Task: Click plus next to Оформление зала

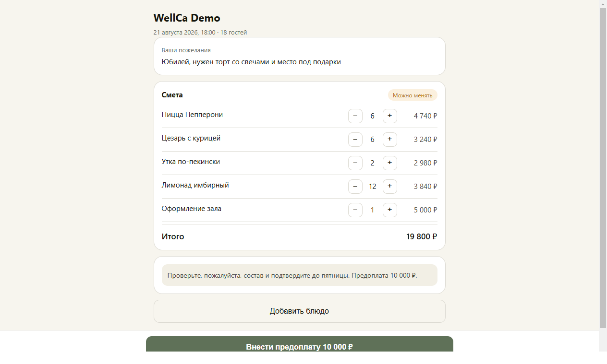Action: point(390,210)
